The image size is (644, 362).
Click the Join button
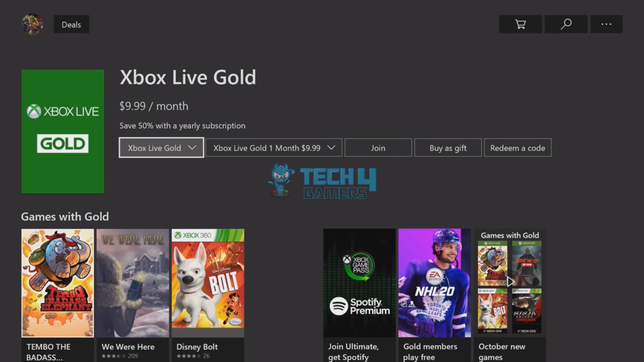pyautogui.click(x=378, y=148)
